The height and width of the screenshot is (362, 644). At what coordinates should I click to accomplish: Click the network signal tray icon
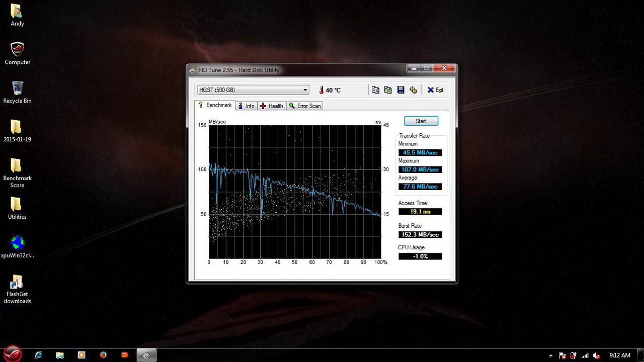click(585, 355)
